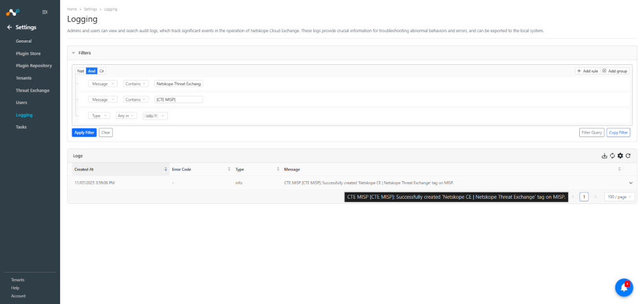This screenshot has height=304, width=644.
Task: Click the Add group button
Action: tap(615, 71)
